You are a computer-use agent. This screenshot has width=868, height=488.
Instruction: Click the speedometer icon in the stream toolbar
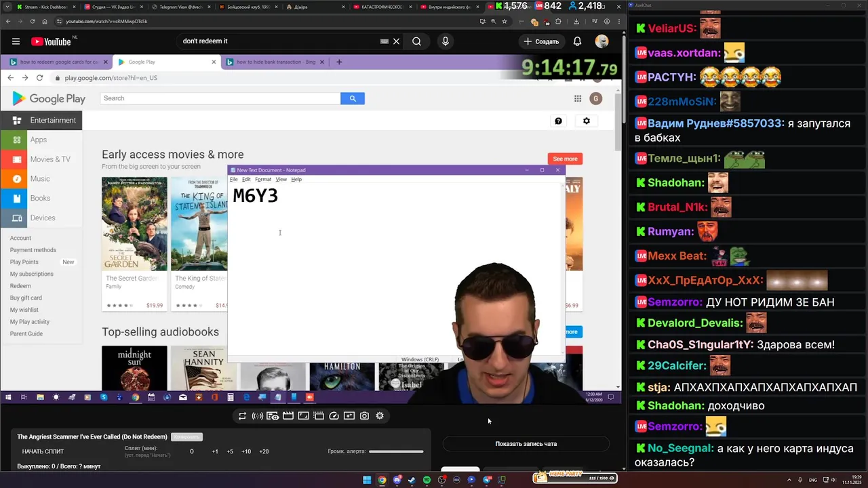(x=334, y=416)
